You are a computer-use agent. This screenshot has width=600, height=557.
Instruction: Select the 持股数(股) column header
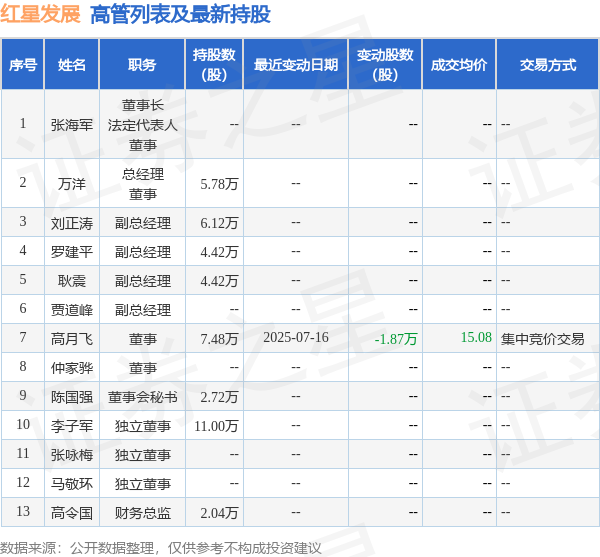coord(214,65)
